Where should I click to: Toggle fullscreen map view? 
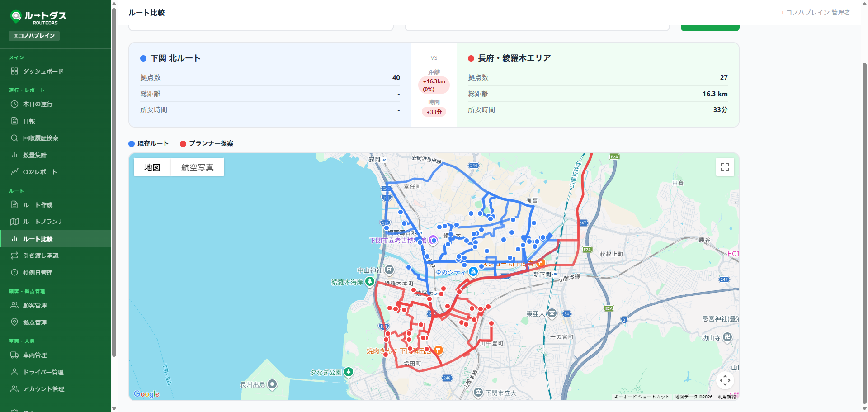click(725, 167)
